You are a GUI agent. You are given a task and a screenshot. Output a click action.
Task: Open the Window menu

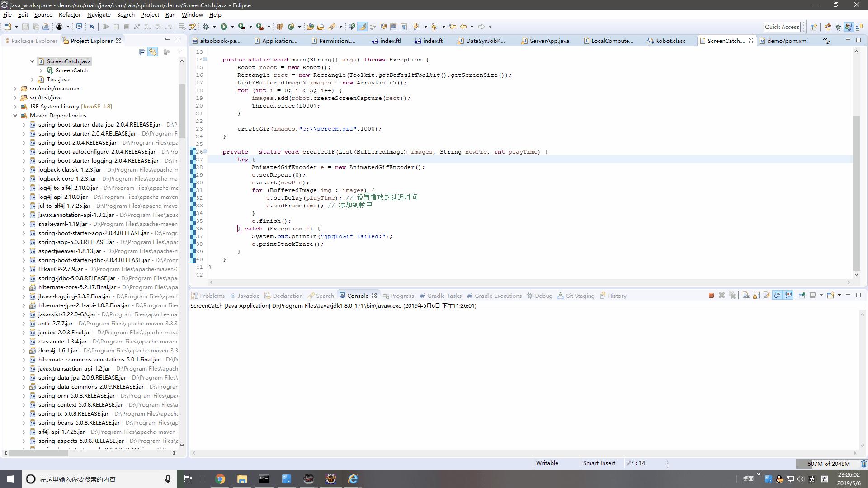pos(192,14)
